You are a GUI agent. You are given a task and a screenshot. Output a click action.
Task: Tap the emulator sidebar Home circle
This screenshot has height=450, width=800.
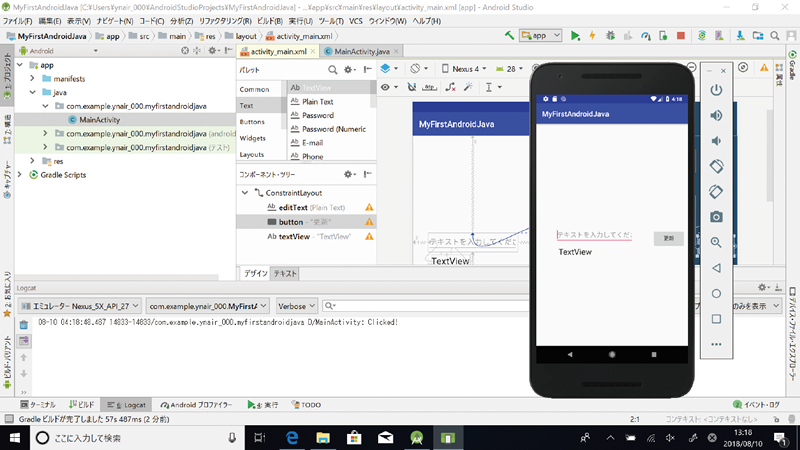[716, 293]
